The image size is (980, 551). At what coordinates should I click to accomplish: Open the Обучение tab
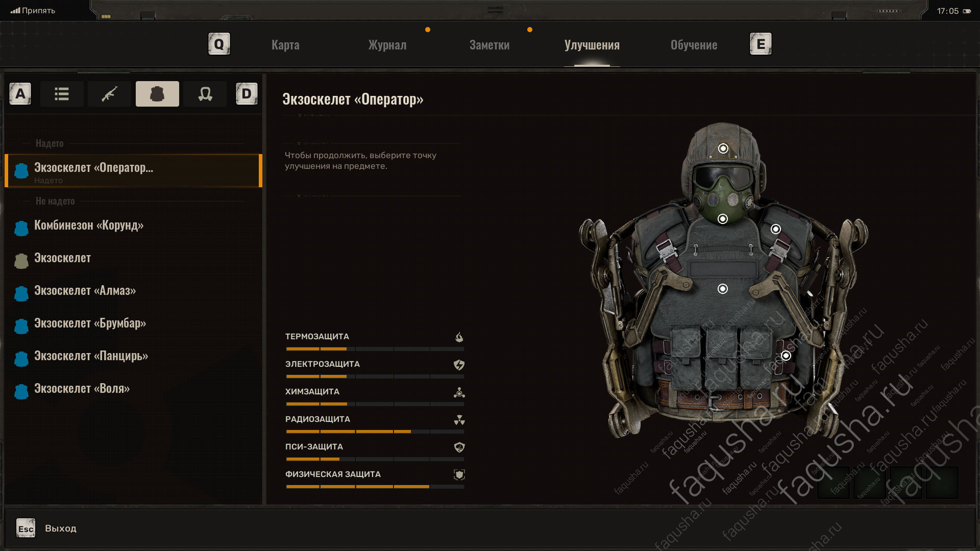(x=694, y=45)
